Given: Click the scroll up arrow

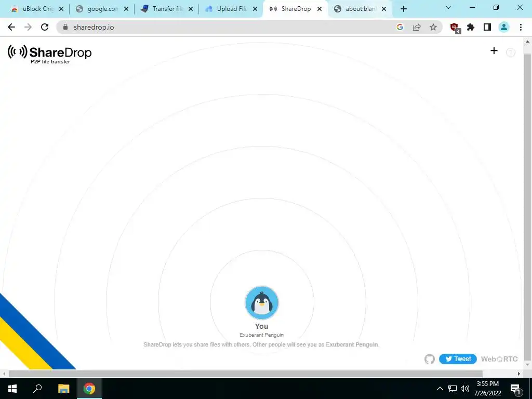Looking at the screenshot, I should (x=527, y=42).
